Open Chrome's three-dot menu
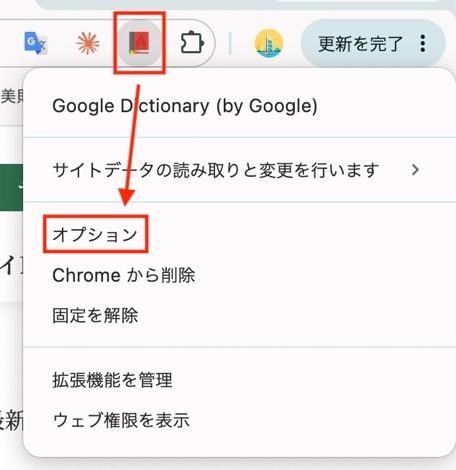This screenshot has height=470, width=456. [423, 43]
